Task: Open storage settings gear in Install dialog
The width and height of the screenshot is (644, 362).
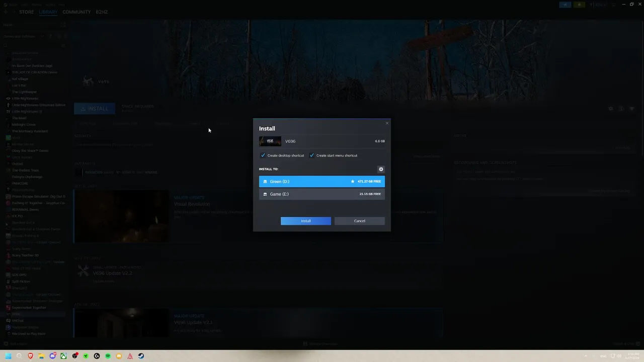Action: coord(381,169)
